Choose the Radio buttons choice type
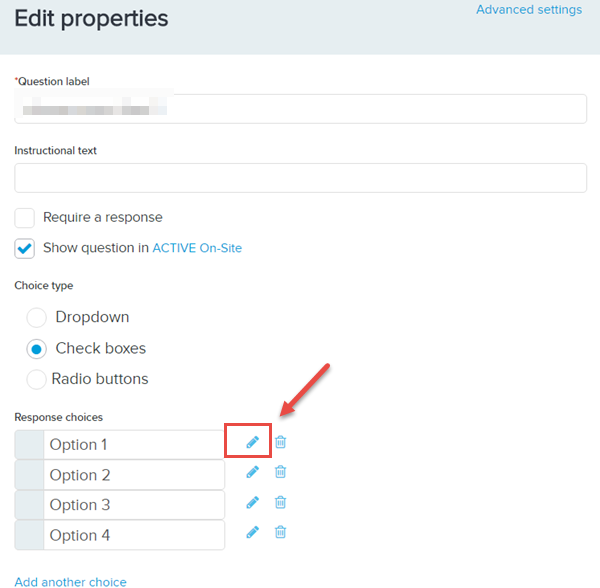Screen dimensions: 600x588 (x=36, y=379)
